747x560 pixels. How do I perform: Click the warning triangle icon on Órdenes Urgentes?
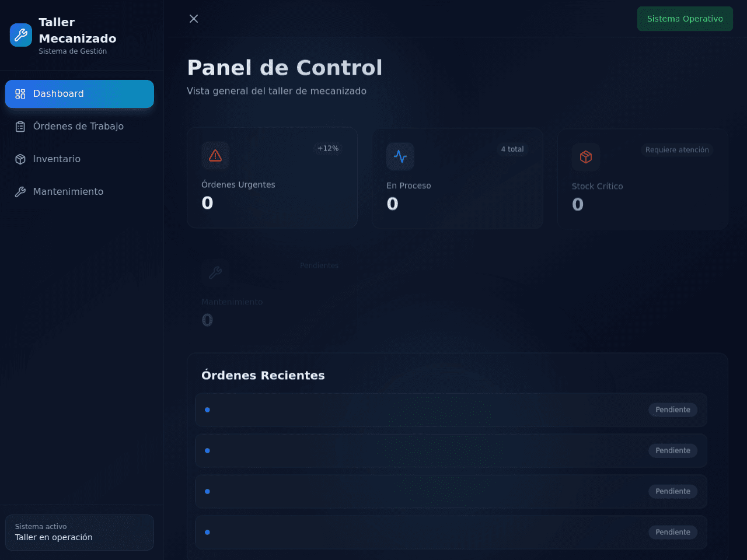[x=215, y=156]
